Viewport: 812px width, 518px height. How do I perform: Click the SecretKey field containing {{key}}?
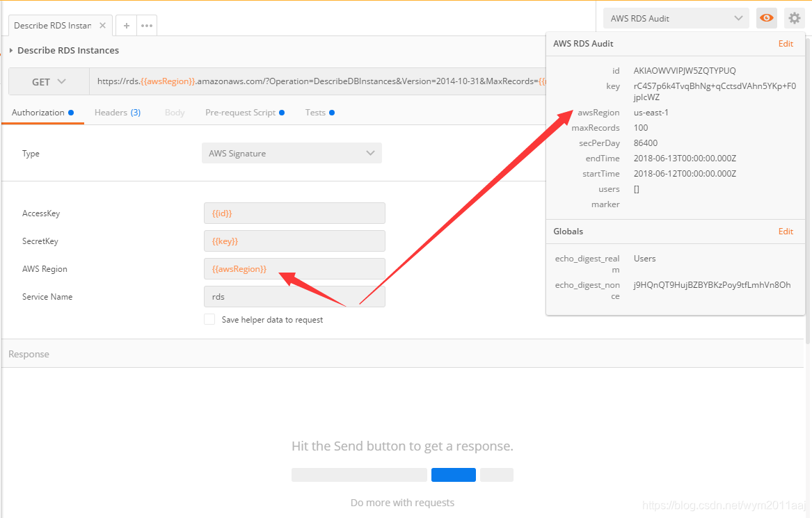click(x=294, y=241)
